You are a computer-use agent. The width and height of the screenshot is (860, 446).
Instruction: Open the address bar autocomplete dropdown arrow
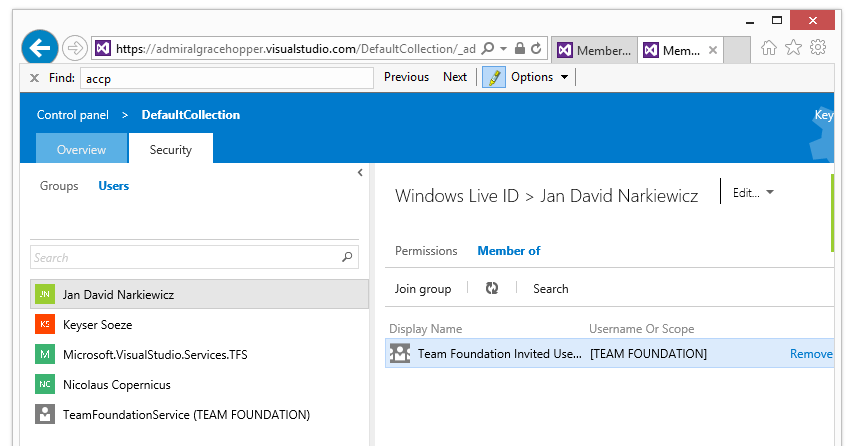(503, 48)
